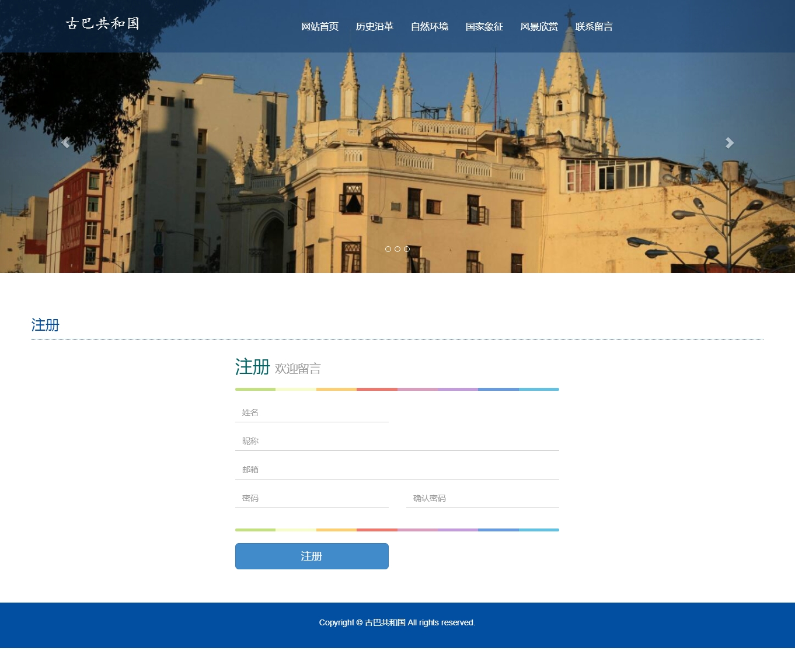Click the 欢迎留言 subtitle text
The height and width of the screenshot is (672, 795).
pyautogui.click(x=298, y=369)
